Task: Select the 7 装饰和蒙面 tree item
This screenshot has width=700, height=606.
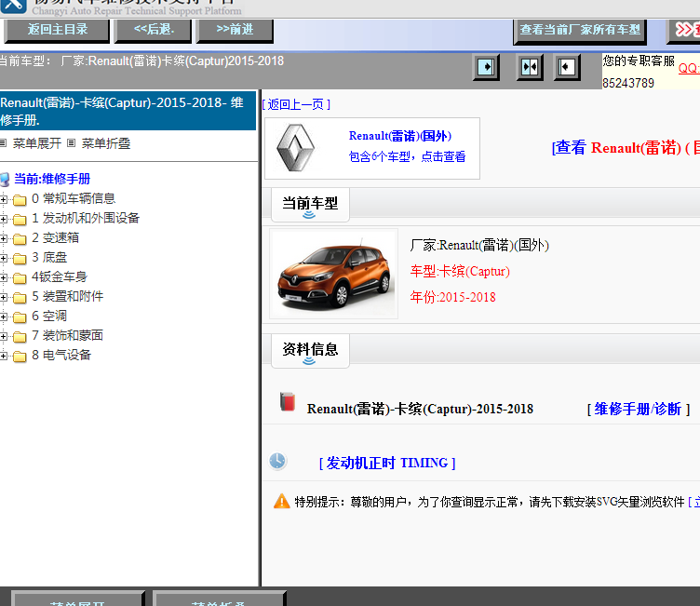Action: coord(67,335)
